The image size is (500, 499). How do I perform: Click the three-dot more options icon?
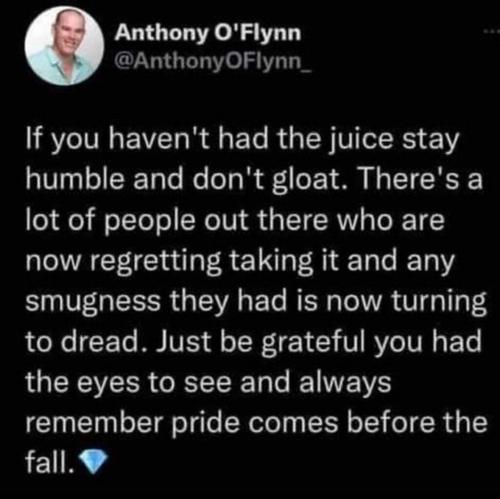pos(492,31)
